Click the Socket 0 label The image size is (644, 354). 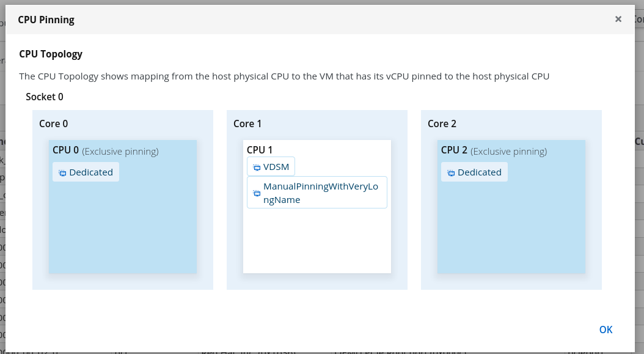pyautogui.click(x=44, y=97)
